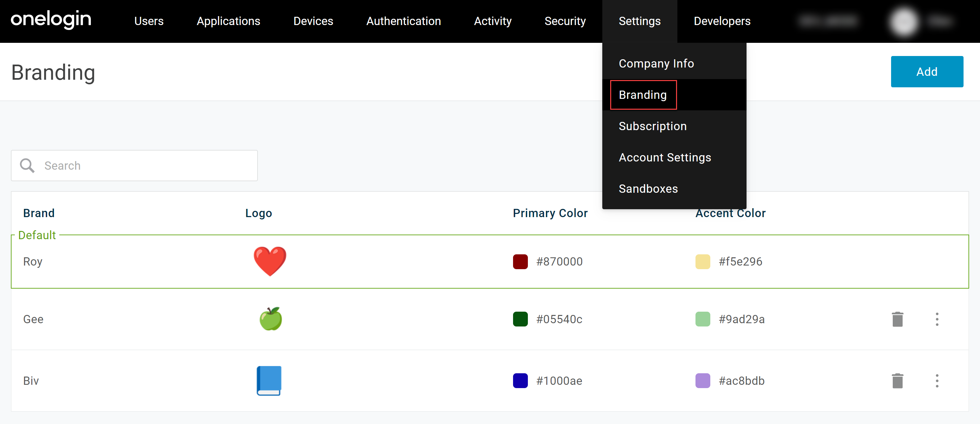Choose Account Settings in the dropdown menu
Screen dimensions: 980x424
(x=665, y=157)
